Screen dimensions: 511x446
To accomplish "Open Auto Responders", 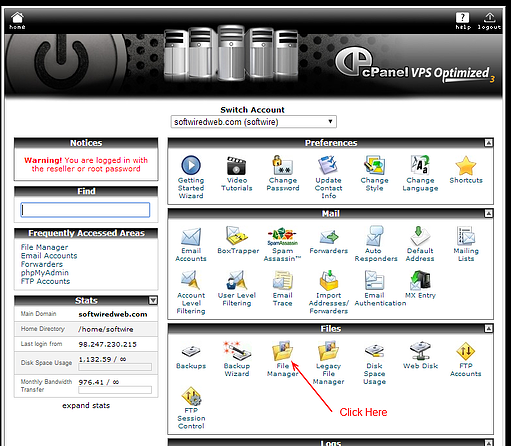I will pos(374,236).
